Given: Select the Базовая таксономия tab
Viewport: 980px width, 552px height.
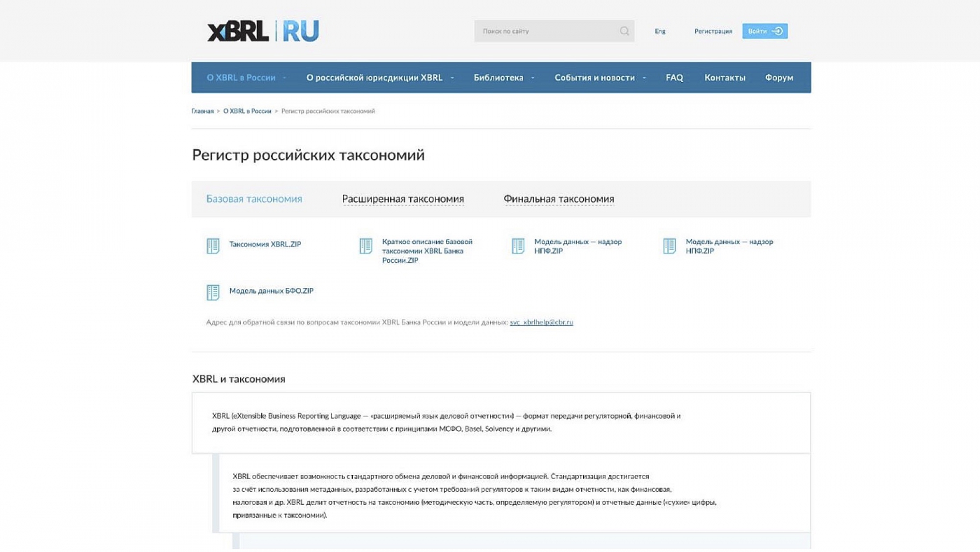Looking at the screenshot, I should 254,199.
